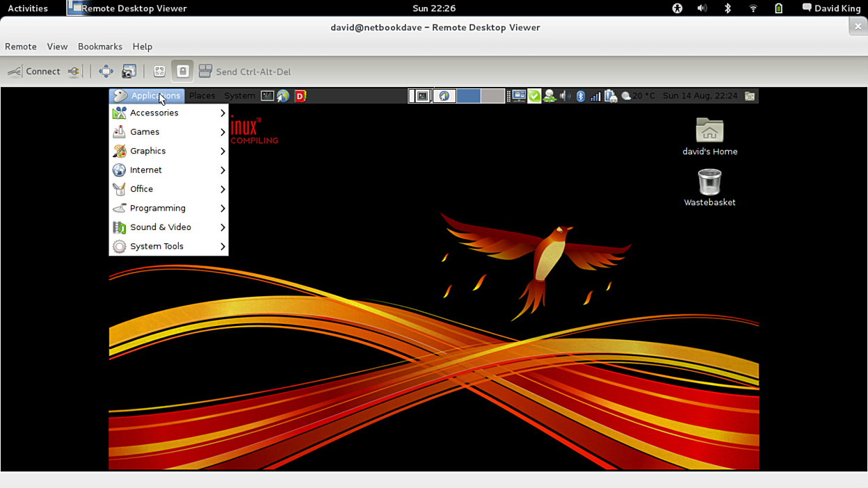Open the GNOME Activities overview
This screenshot has width=868, height=488.
pos(28,8)
